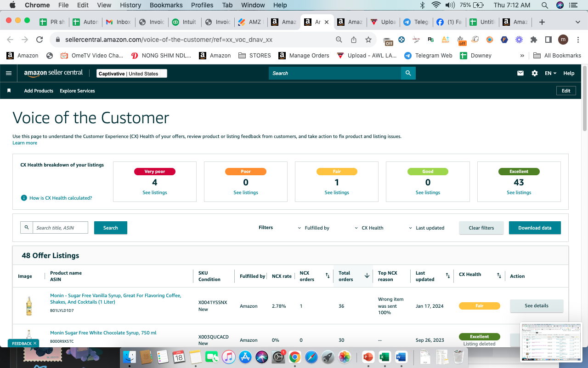The height and width of the screenshot is (368, 588).
Task: Open the Manage Orders bookmark
Action: [303, 55]
